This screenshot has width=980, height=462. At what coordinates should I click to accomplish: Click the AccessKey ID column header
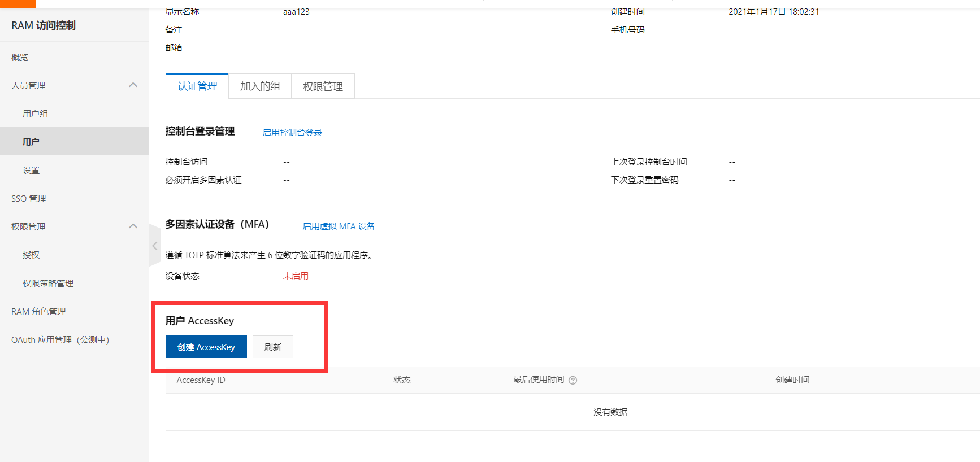click(201, 380)
